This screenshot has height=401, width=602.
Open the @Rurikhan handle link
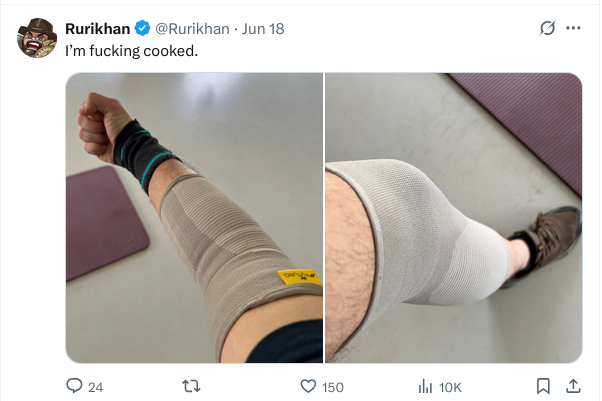192,29
